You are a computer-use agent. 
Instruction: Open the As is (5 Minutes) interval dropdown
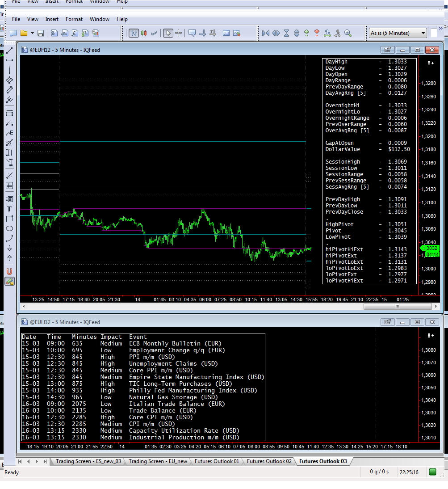click(398, 33)
